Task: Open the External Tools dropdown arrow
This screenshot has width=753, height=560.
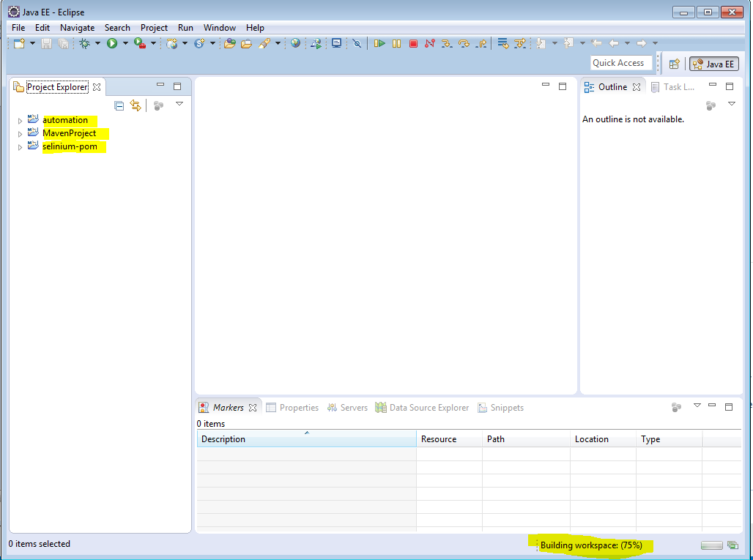Action: [153, 43]
